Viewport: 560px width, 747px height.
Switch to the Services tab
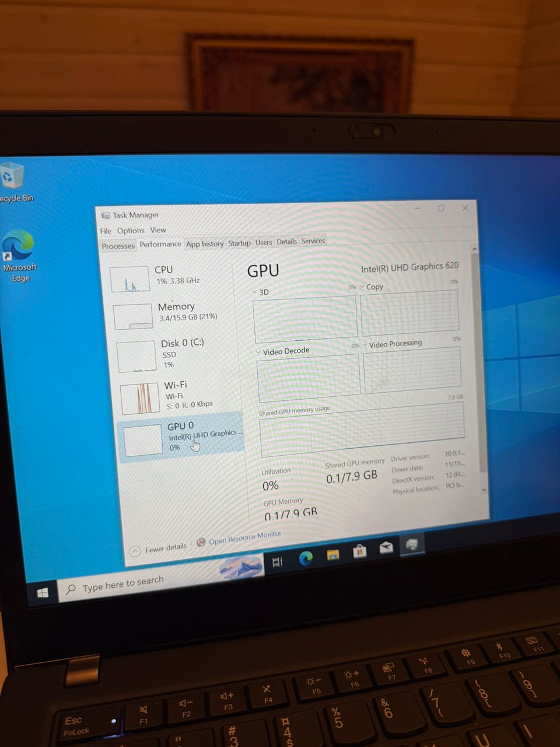[x=313, y=241]
